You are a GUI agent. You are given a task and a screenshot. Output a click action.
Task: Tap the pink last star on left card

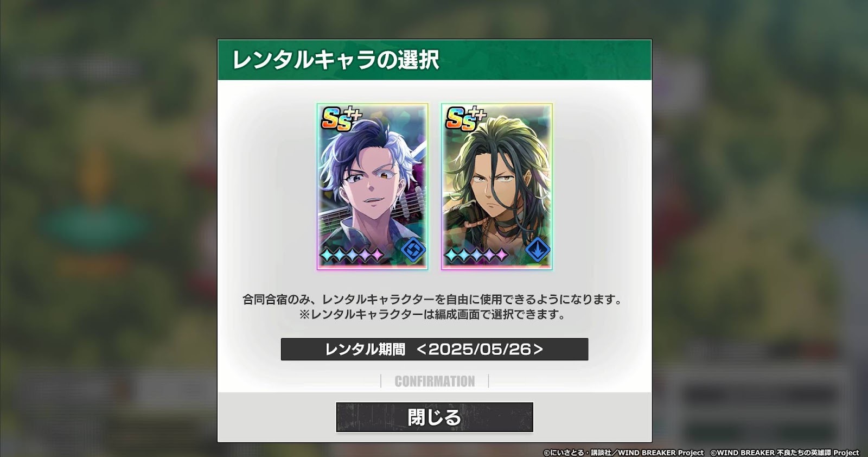click(x=378, y=255)
